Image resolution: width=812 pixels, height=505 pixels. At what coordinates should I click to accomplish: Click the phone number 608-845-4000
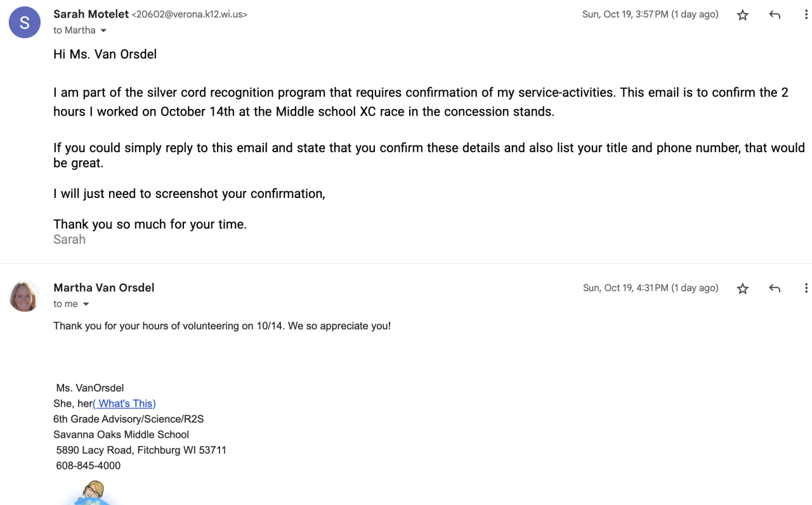point(88,466)
